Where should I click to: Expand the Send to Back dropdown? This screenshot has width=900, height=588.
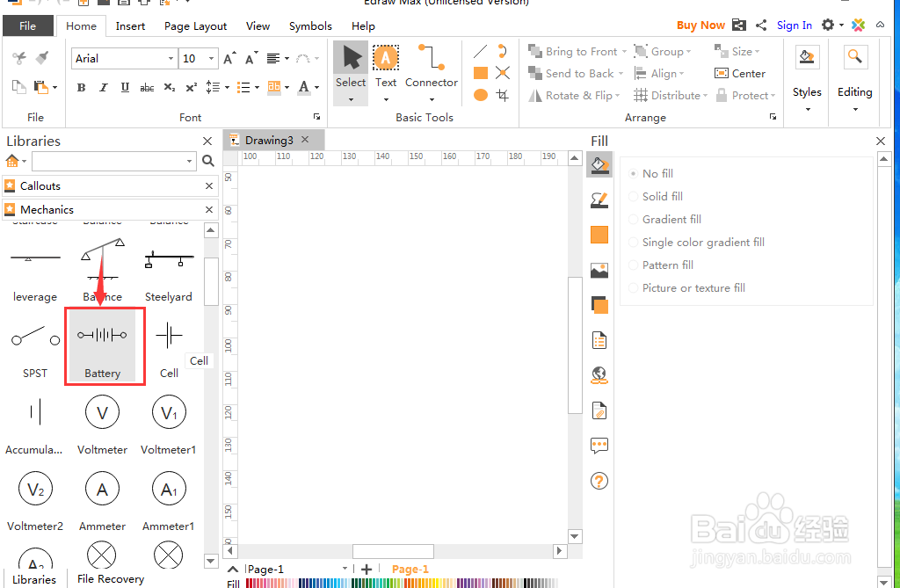[x=621, y=74]
